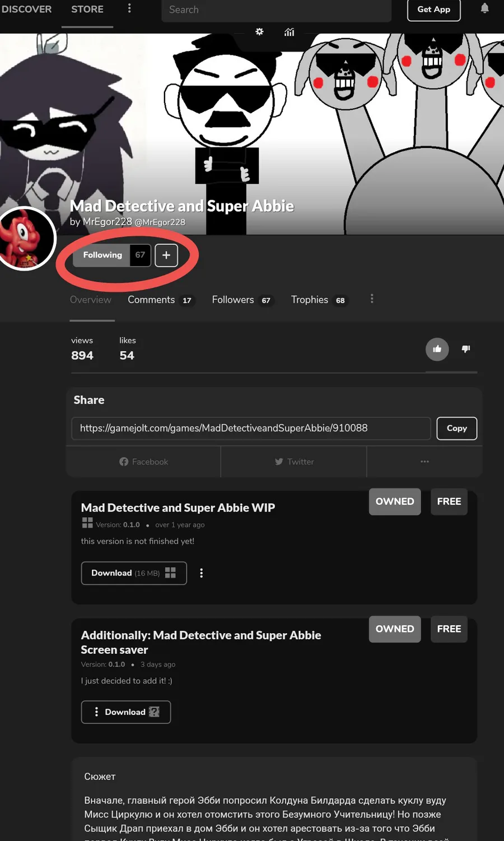Click the Search field
504x841 pixels.
pos(276,10)
